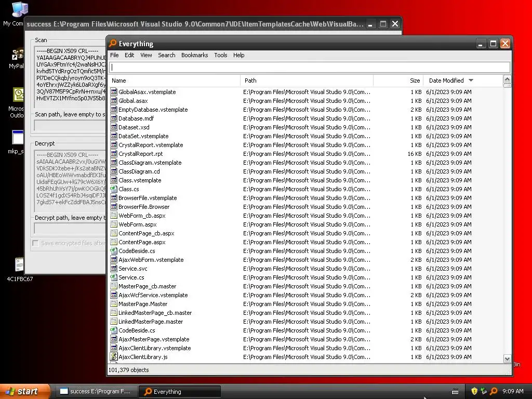Click the AjaxClientLibrary.js file icon
532x399 pixels.
114,356
